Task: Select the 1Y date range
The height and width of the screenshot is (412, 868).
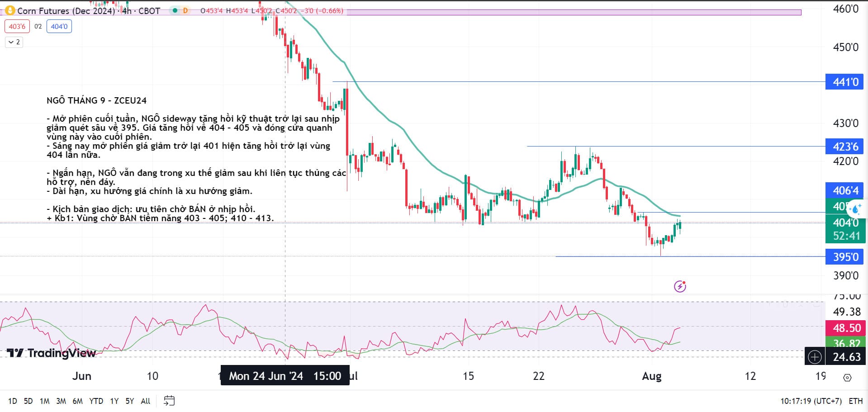Action: pyautogui.click(x=114, y=401)
